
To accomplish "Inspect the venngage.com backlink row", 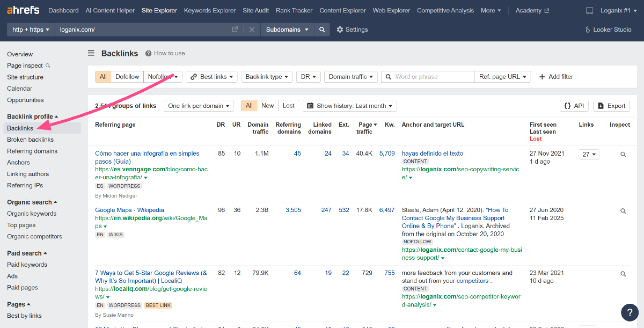I will coord(623,154).
